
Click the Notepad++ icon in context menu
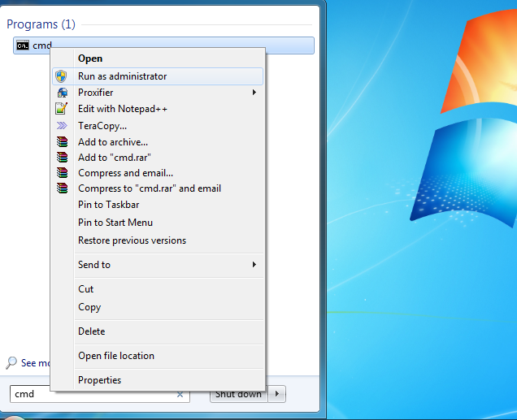coord(61,109)
